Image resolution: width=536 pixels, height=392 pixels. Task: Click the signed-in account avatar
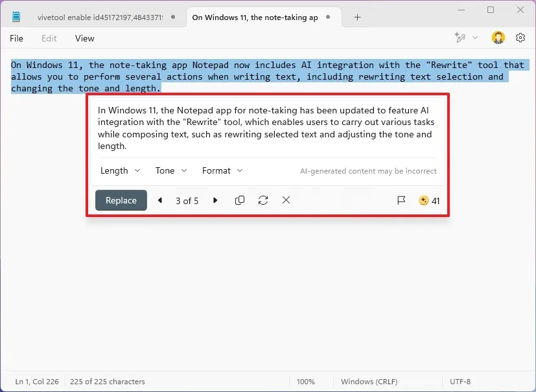(x=498, y=38)
